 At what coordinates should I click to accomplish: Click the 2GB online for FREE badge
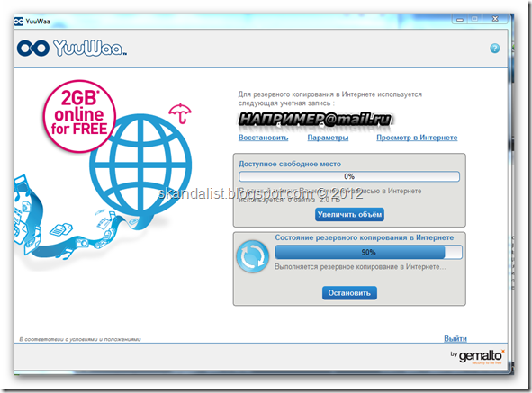click(x=79, y=116)
